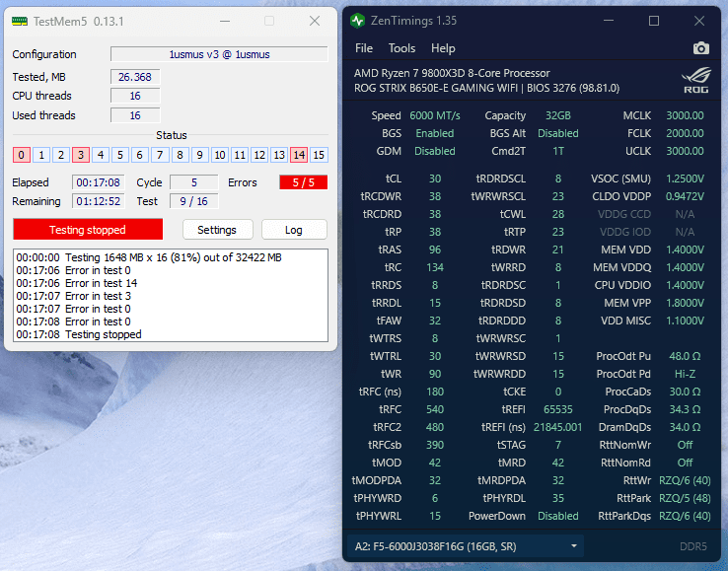728x571 pixels.
Task: Click the TestMem5 app icon in title bar
Action: (20, 22)
